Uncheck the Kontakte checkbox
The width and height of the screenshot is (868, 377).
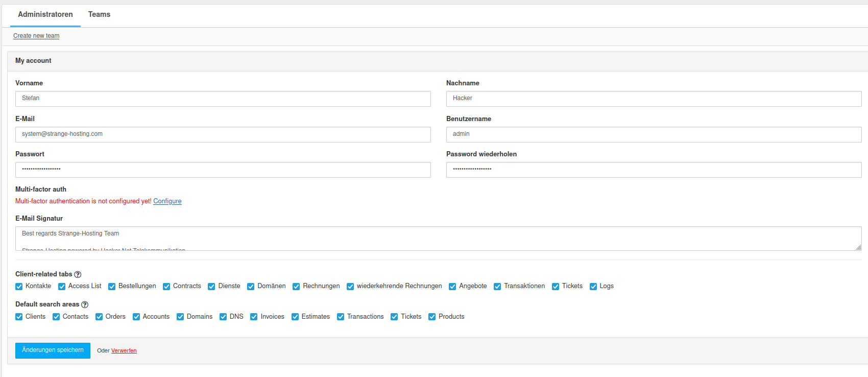(x=19, y=287)
